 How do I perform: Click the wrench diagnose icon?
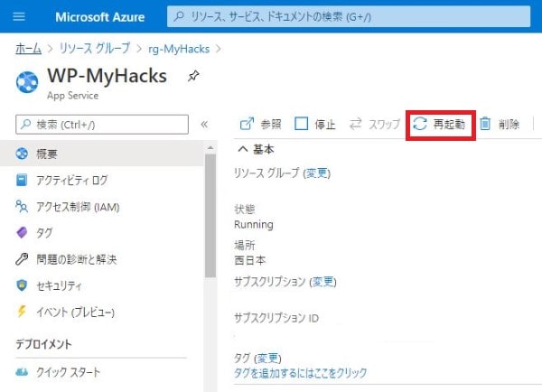pos(22,259)
